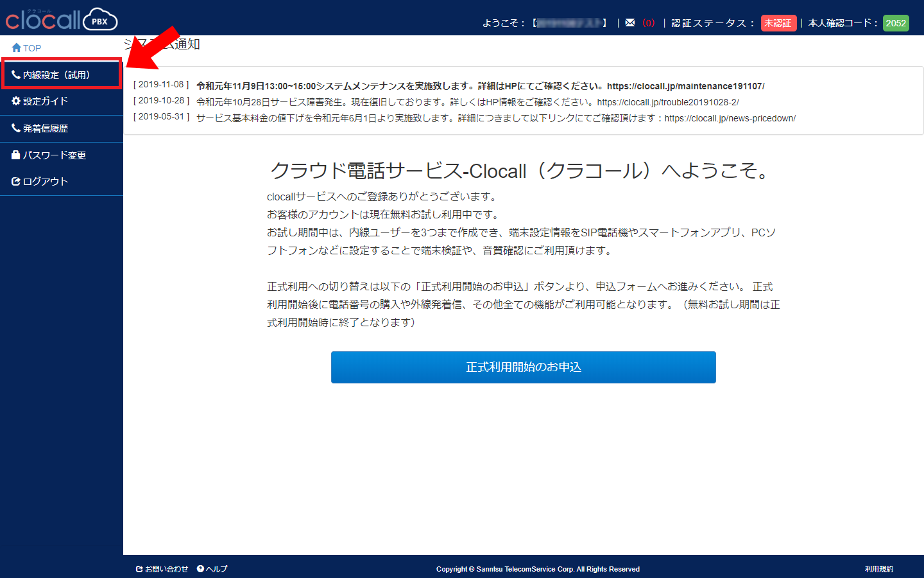Open the お問い合わせ footer link
The image size is (924, 578).
[166, 569]
